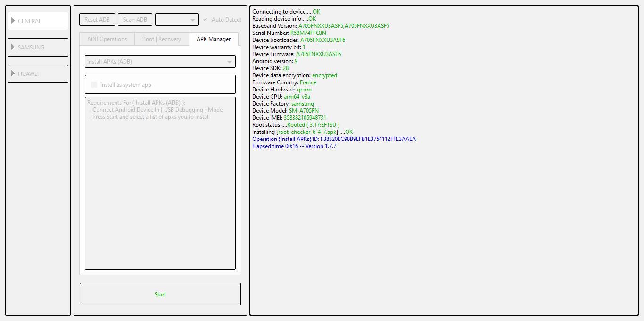The height and width of the screenshot is (321, 644).
Task: Click the Device data encryption line
Action: tap(295, 75)
